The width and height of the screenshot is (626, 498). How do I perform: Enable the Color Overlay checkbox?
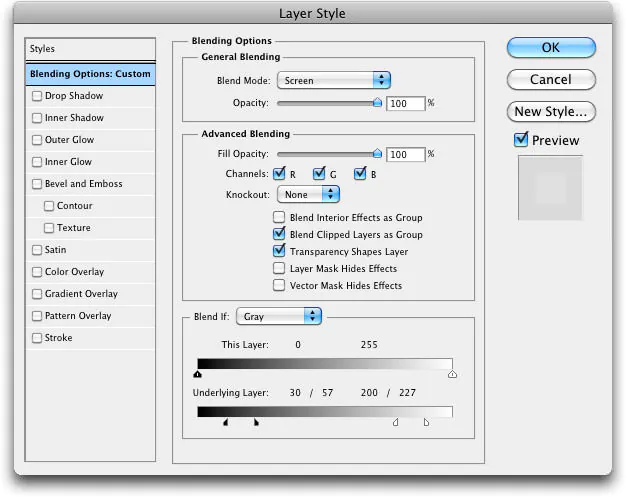pyautogui.click(x=37, y=272)
